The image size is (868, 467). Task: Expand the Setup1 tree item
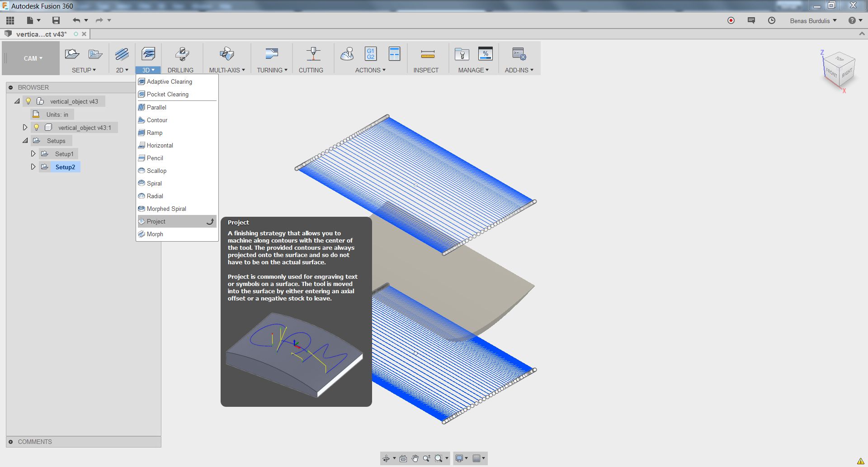pos(33,153)
